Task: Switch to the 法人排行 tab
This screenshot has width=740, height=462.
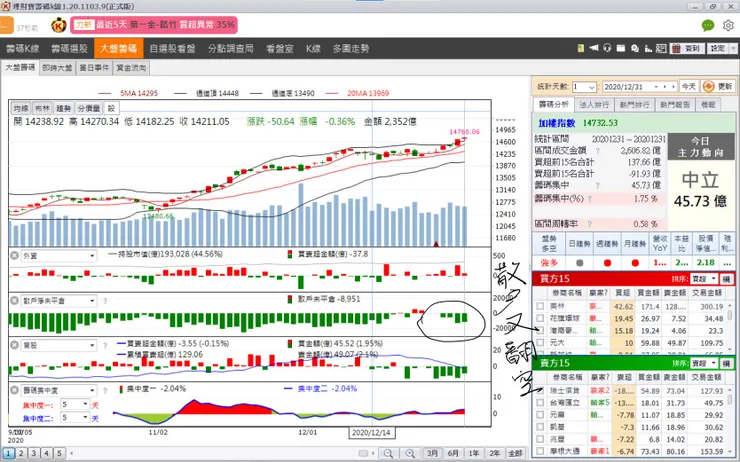Action: (594, 104)
